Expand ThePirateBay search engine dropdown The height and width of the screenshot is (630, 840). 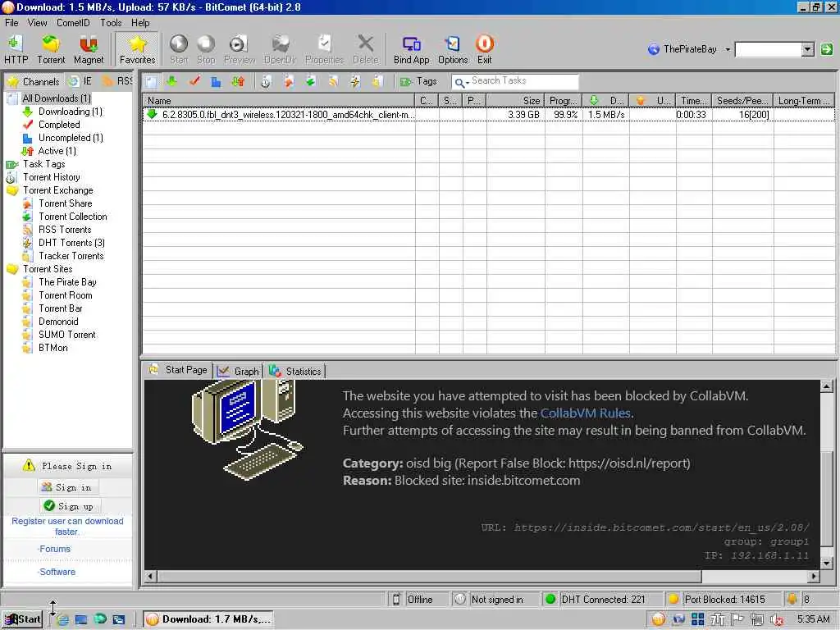click(x=728, y=49)
